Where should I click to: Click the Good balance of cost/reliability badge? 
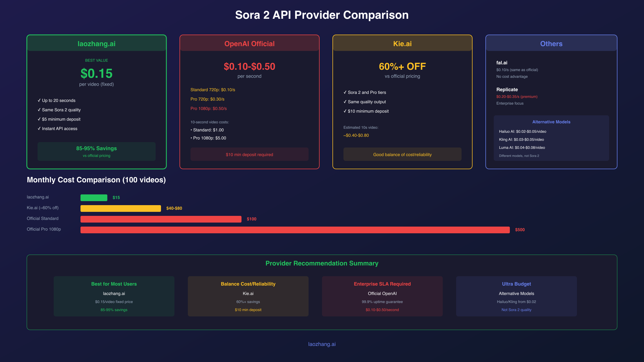pos(402,154)
